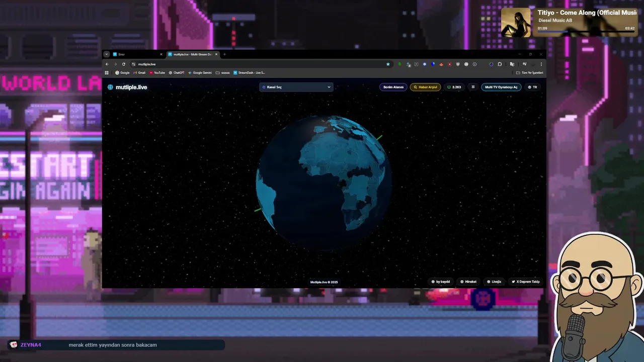Click the 3.263 viewer count badge
Image resolution: width=644 pixels, height=362 pixels.
click(x=454, y=87)
